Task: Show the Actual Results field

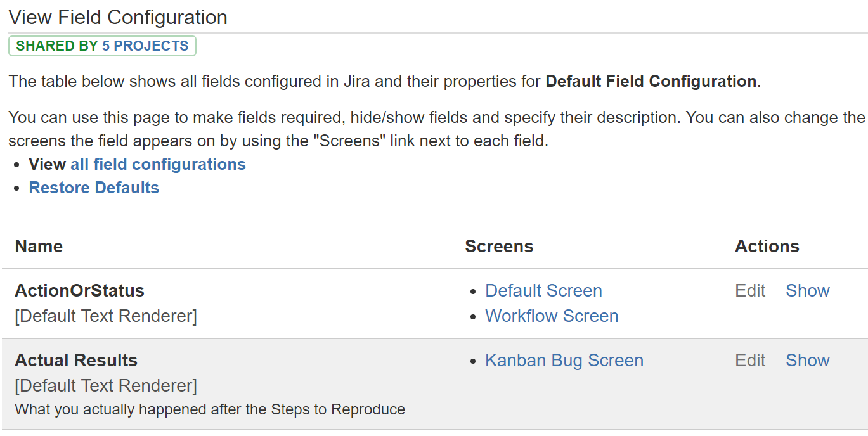Action: pos(808,361)
